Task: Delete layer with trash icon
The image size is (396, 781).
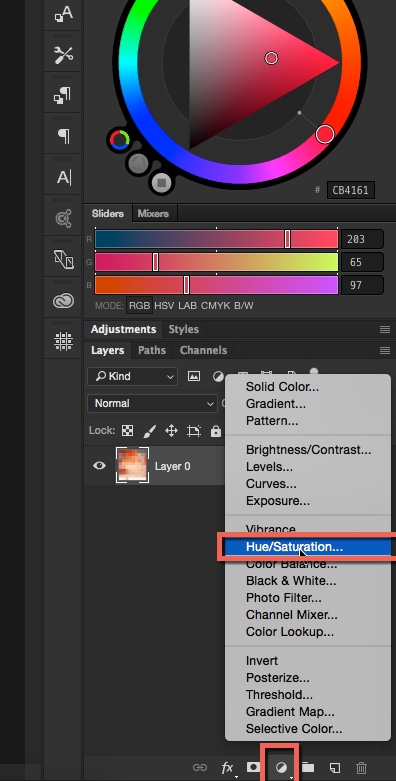Action: [362, 768]
